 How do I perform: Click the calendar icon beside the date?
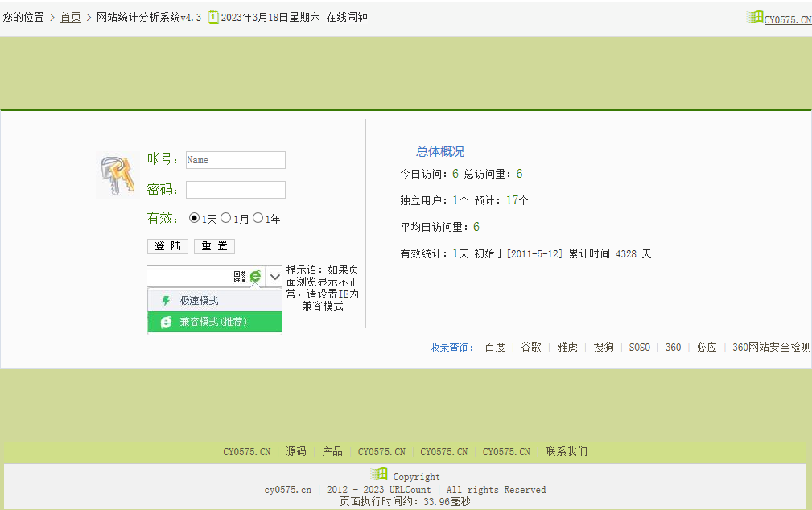click(213, 18)
